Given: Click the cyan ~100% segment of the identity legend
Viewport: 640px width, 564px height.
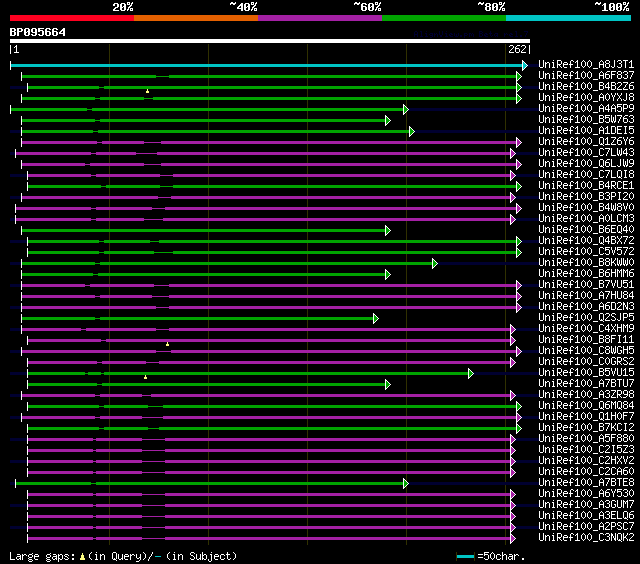Looking at the screenshot, I should click(568, 18).
